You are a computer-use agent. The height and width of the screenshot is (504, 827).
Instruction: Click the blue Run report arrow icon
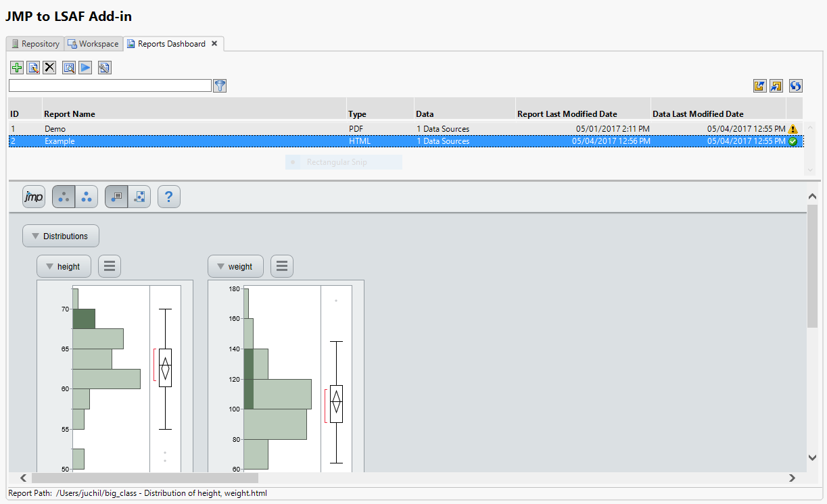tap(85, 67)
